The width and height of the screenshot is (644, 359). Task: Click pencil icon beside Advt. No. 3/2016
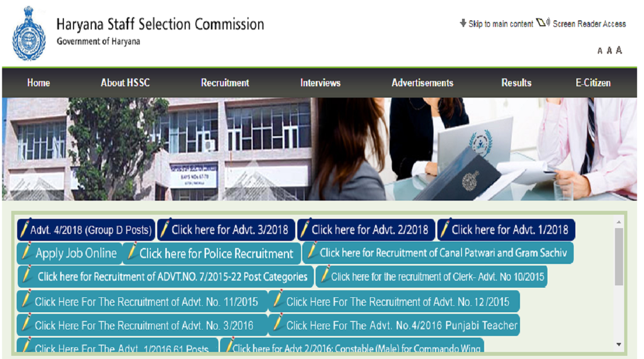click(26, 323)
